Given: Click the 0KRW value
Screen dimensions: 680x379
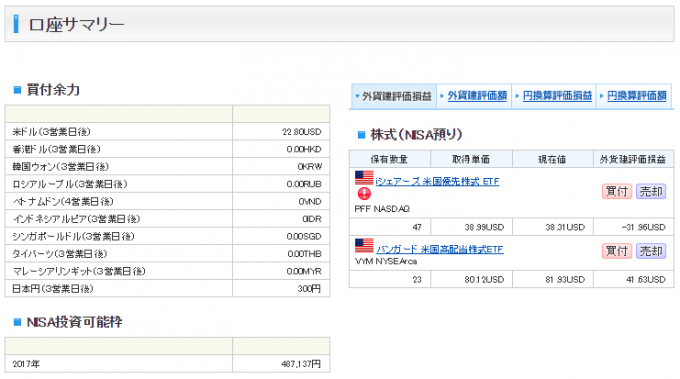Looking at the screenshot, I should (x=310, y=167).
